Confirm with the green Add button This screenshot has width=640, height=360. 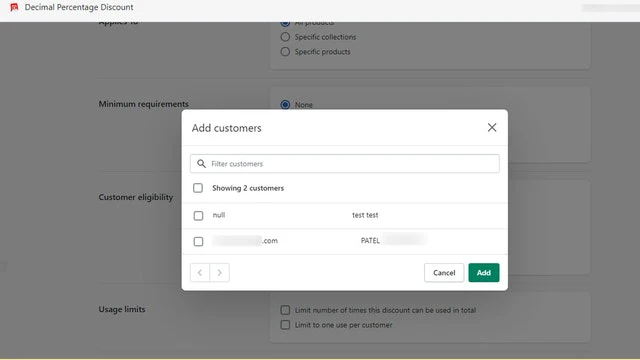484,272
